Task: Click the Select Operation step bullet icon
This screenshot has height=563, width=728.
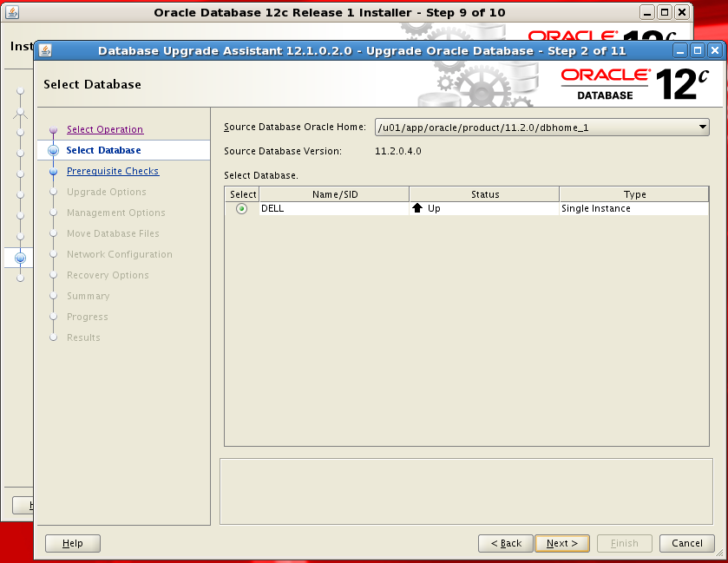Action: click(x=54, y=130)
